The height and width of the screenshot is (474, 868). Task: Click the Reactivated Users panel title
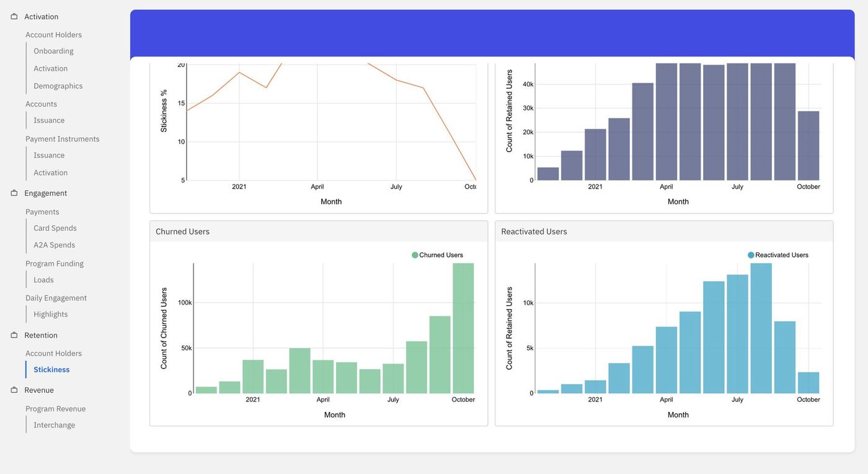pos(534,231)
